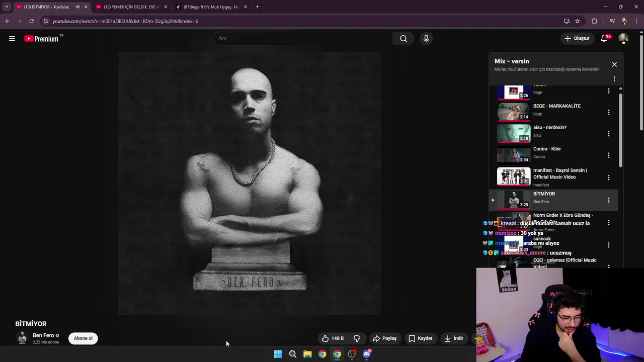Open Chrome media control icon

pos(612,21)
